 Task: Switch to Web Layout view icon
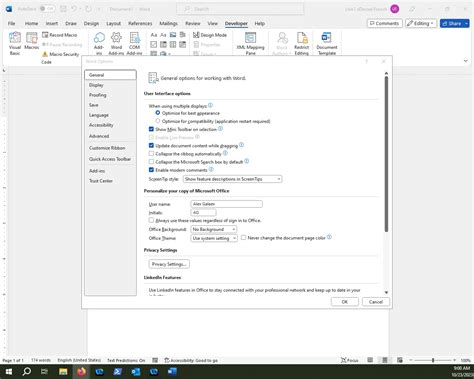click(x=400, y=360)
